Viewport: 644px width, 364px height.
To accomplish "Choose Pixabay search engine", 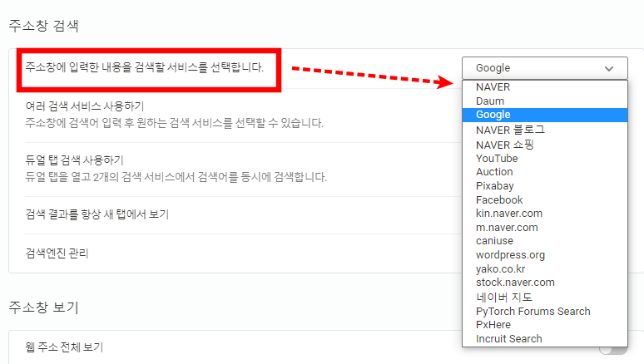I will click(x=545, y=186).
